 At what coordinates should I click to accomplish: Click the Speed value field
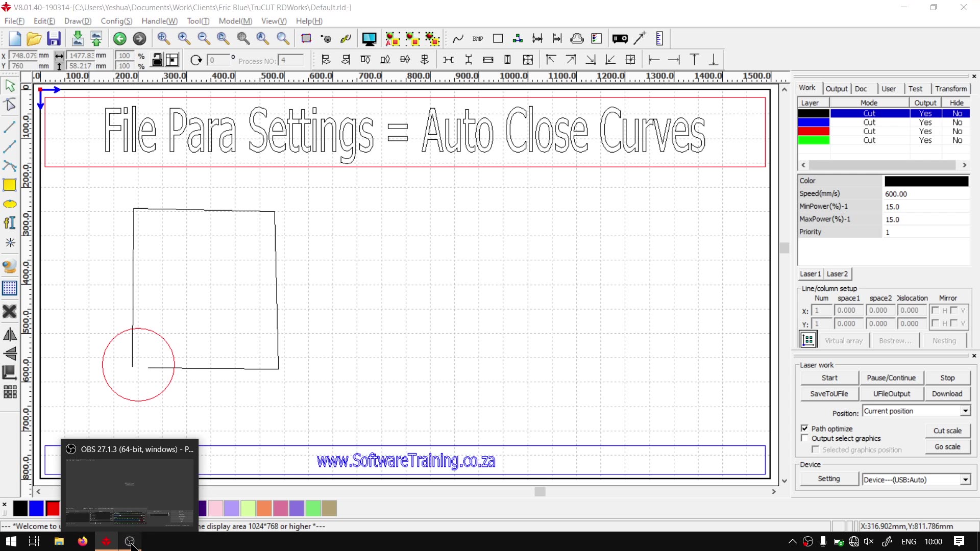coord(925,194)
